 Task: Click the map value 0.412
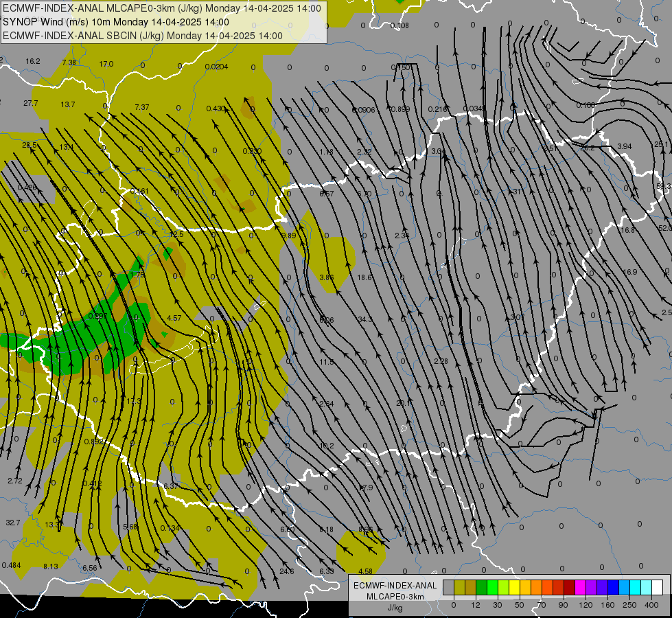[93, 484]
